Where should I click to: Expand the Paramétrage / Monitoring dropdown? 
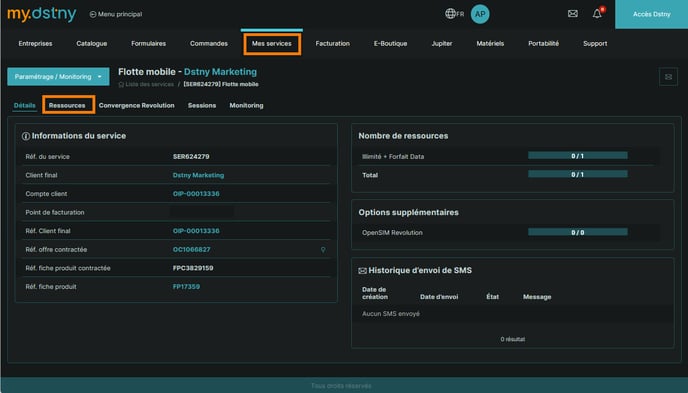tap(58, 76)
